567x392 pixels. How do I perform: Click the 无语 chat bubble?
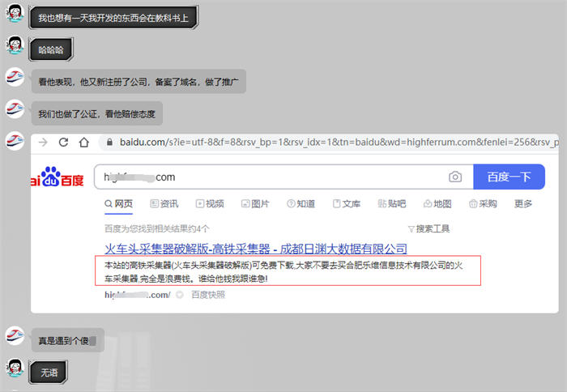click(x=49, y=372)
